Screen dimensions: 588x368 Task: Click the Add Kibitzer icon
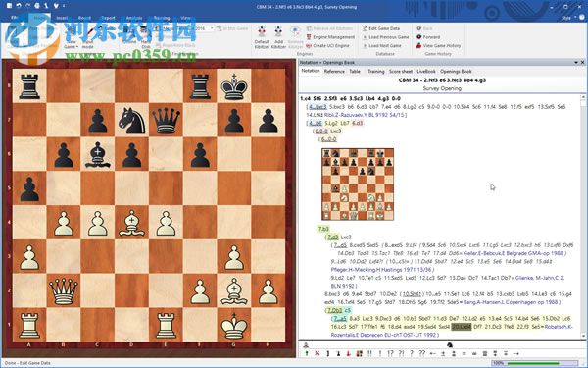tap(278, 37)
